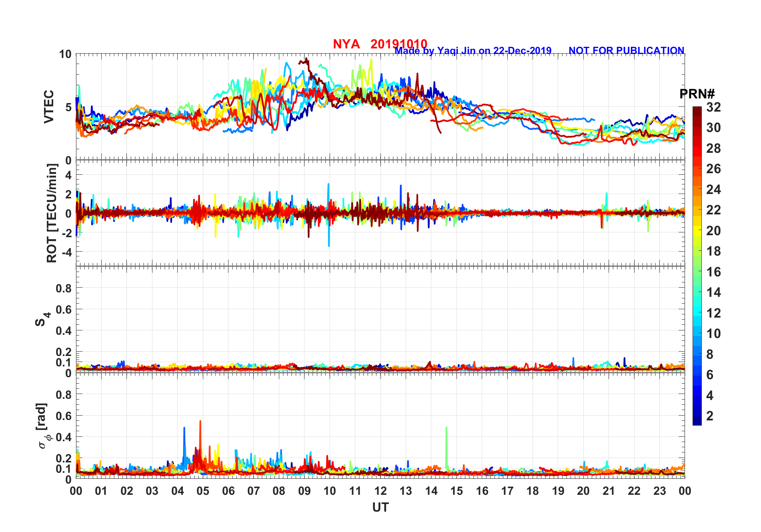Click x-axis hour label 12
This screenshot has width=761, height=532.
click(380, 491)
